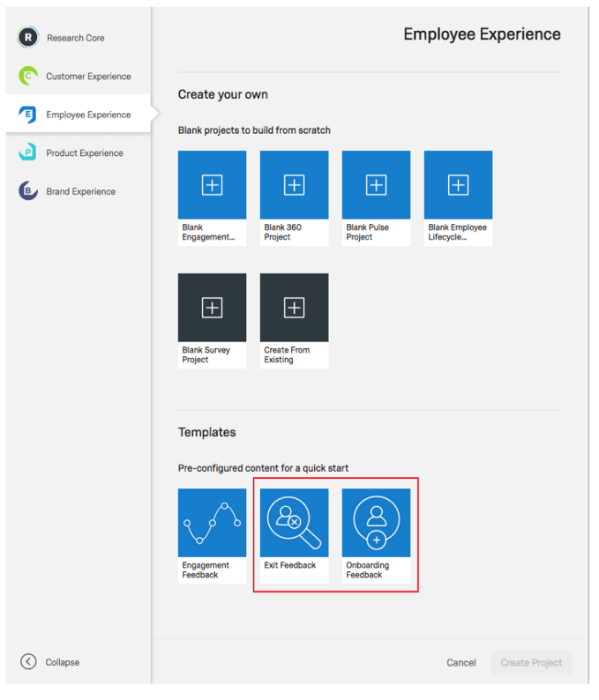
Task: Select the Exit Feedback magnifier icon
Action: (295, 523)
